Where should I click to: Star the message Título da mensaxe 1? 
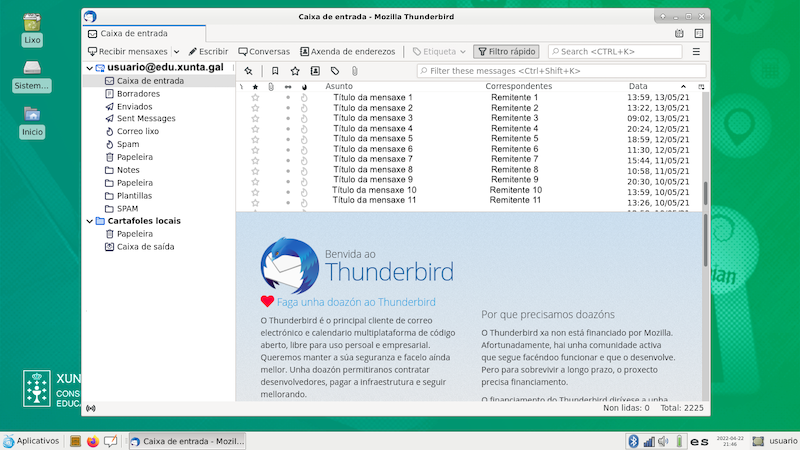click(x=255, y=98)
